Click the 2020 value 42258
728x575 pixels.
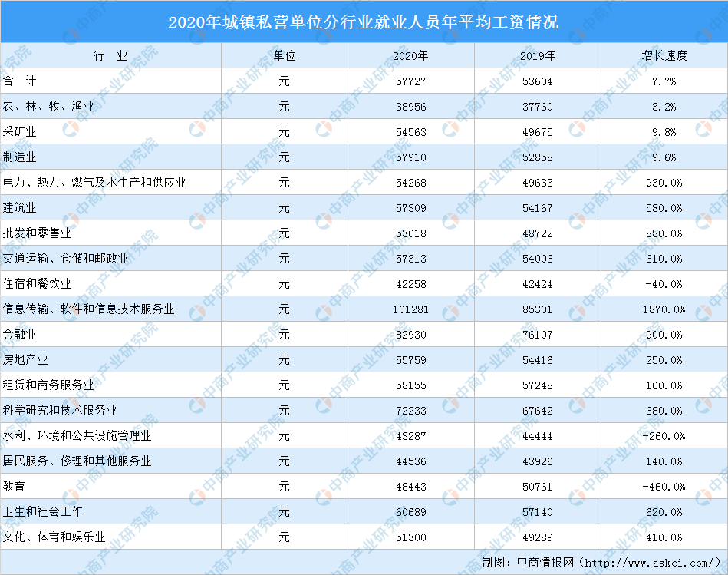411,284
